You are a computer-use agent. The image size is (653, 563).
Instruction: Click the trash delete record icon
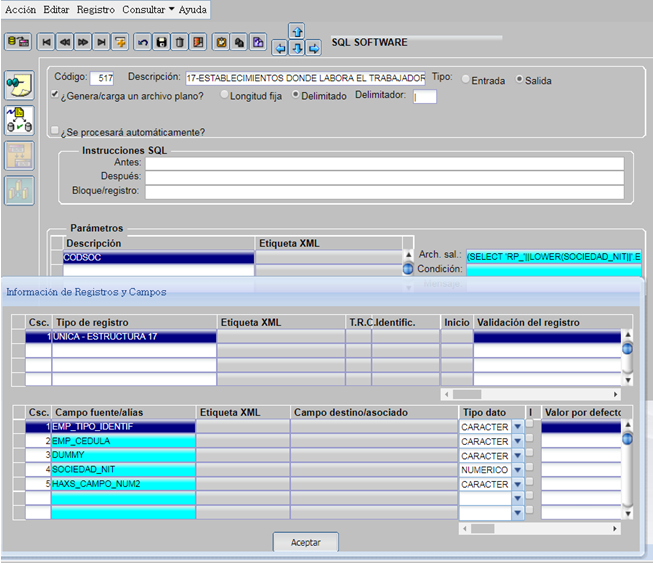(179, 42)
